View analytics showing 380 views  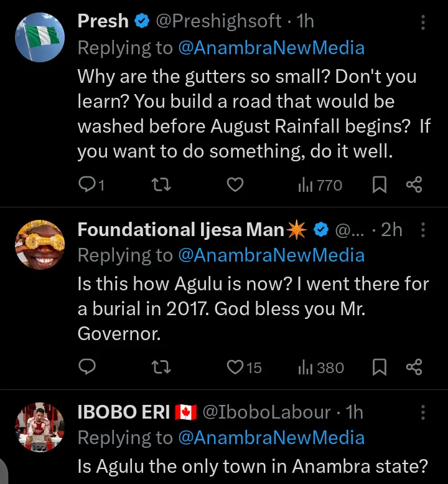(321, 367)
